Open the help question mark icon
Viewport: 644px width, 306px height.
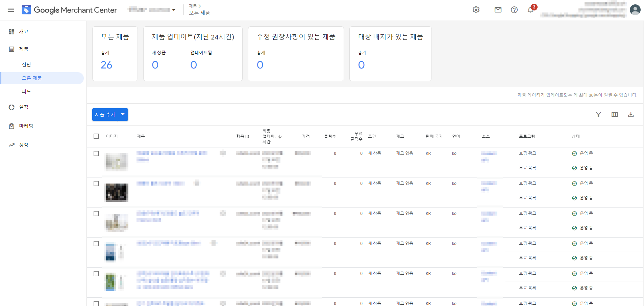pyautogui.click(x=514, y=10)
